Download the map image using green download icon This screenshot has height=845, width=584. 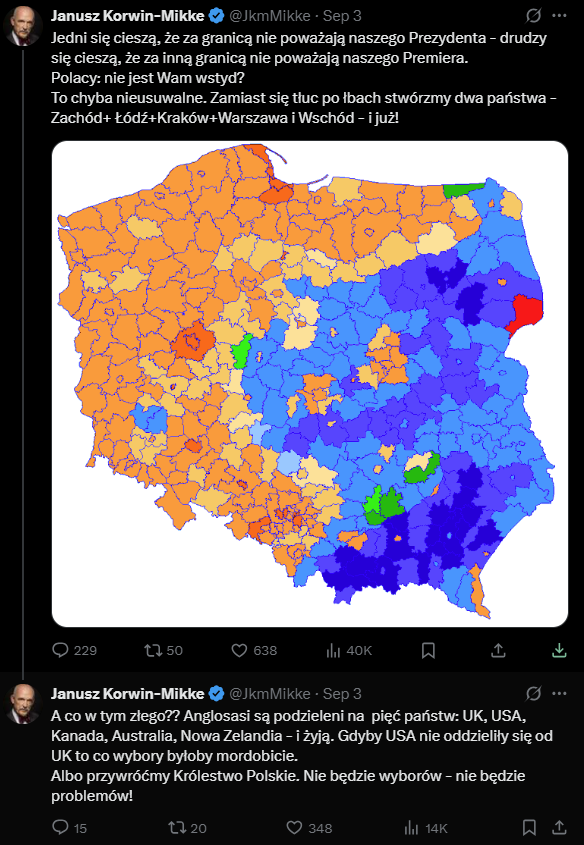coord(560,651)
